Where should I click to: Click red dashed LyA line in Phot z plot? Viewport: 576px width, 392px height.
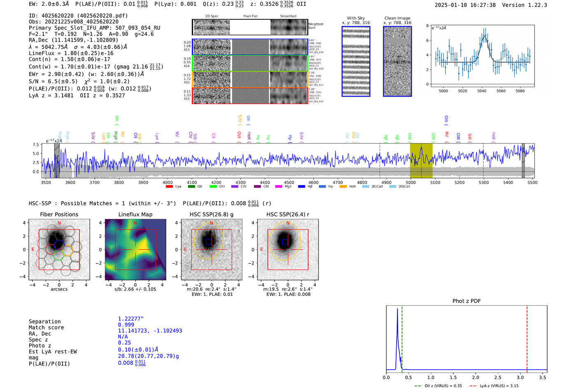pos(527,337)
